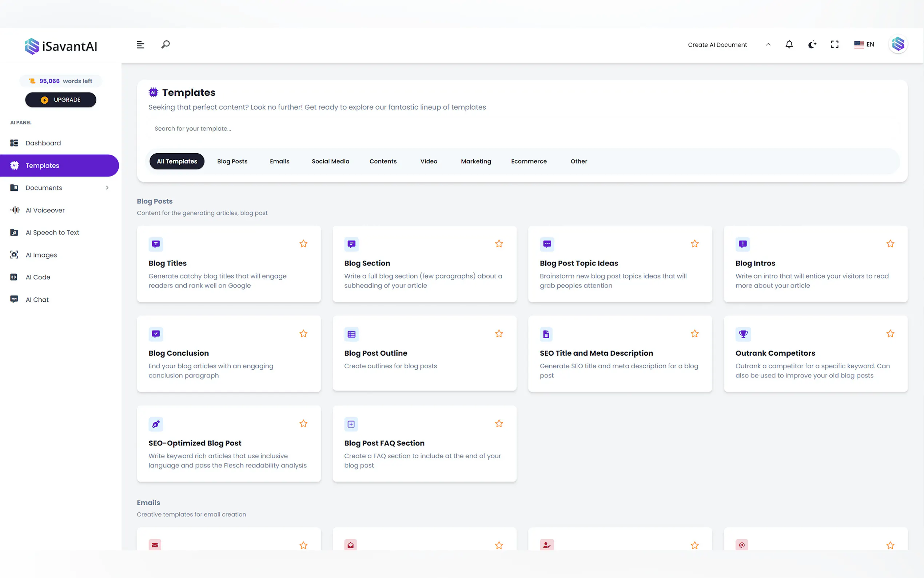Go to AI Code in the sidebar
The height and width of the screenshot is (578, 924).
point(38,277)
